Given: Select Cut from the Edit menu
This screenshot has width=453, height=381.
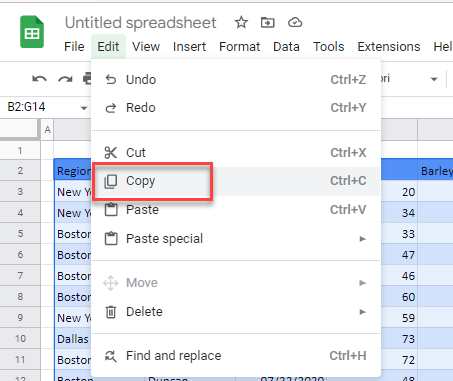Looking at the screenshot, I should click(x=236, y=153).
